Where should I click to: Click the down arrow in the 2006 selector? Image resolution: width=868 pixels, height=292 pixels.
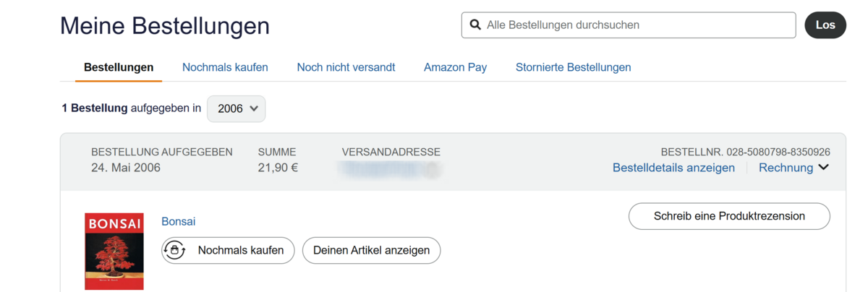[x=254, y=108]
